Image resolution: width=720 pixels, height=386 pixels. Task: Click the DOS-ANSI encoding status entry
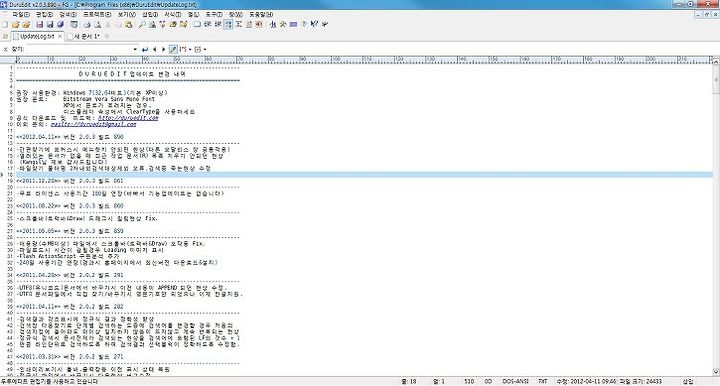click(515, 381)
